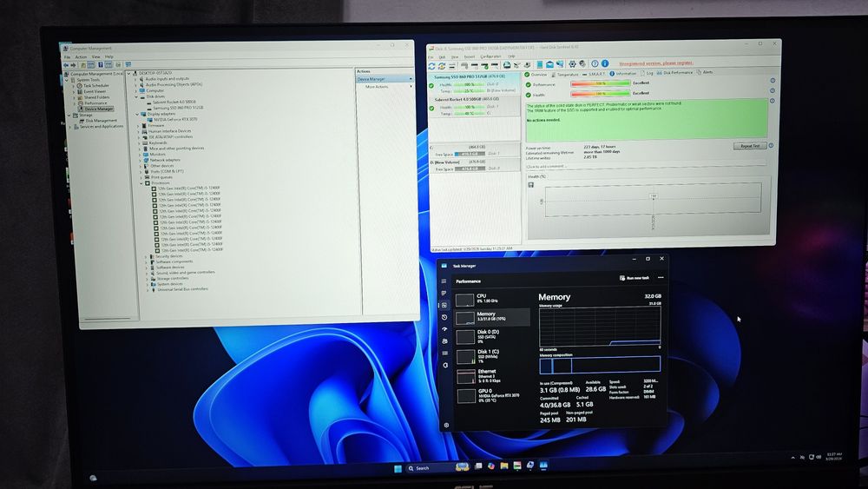Click Hard Disk Sentinel help question-mark icon

click(595, 63)
